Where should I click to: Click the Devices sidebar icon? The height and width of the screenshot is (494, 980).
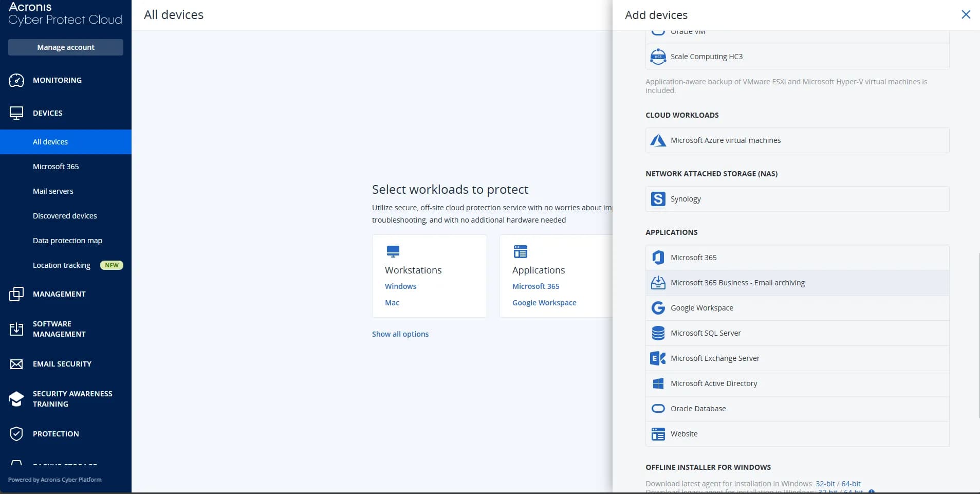click(x=16, y=113)
